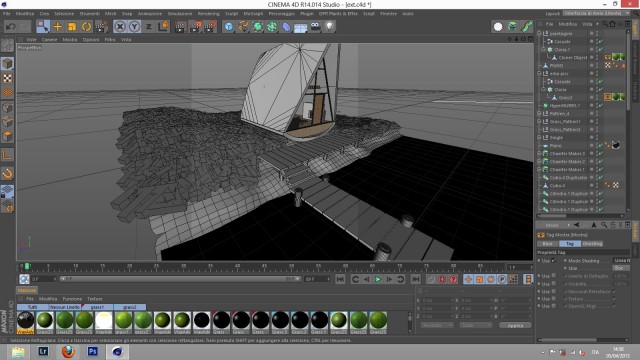
Task: Select the white material swatch
Action: [x=104, y=321]
